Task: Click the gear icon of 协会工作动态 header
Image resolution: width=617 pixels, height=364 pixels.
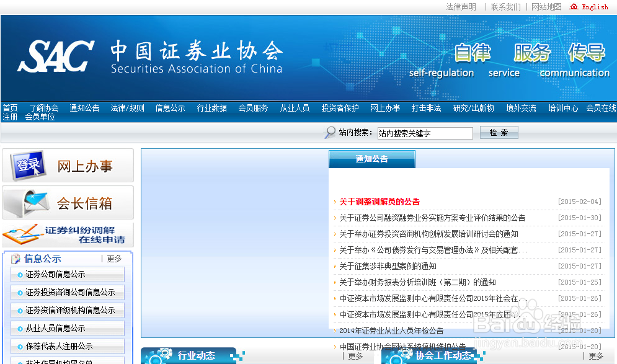Action: [397, 356]
